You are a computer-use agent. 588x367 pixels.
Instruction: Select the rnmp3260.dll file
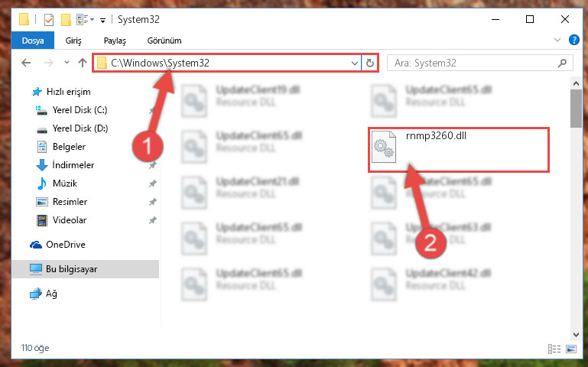(459, 150)
